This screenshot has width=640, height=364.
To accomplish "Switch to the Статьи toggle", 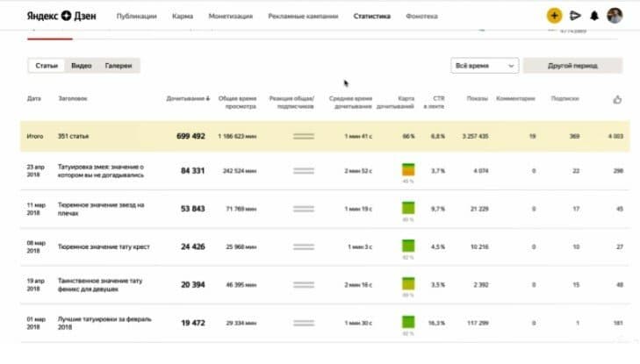I will point(47,66).
